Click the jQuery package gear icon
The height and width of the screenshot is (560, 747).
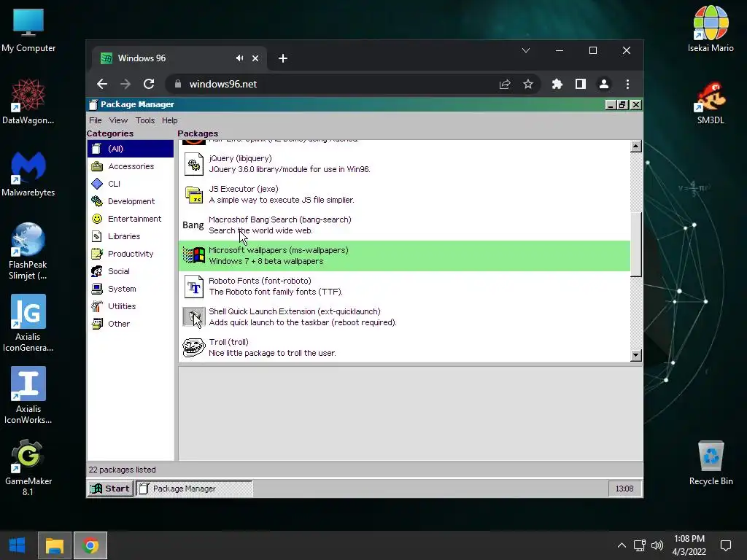[x=194, y=164]
